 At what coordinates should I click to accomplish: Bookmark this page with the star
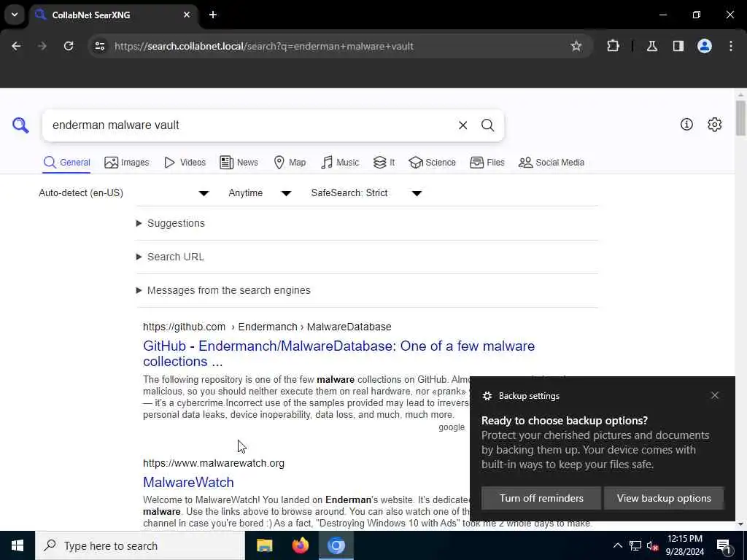click(x=576, y=46)
